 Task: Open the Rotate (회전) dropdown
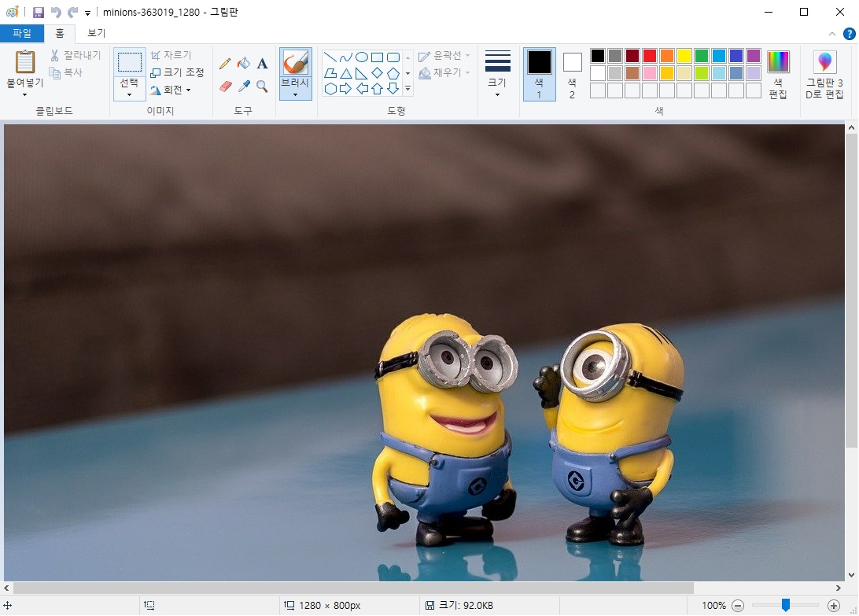pyautogui.click(x=171, y=90)
